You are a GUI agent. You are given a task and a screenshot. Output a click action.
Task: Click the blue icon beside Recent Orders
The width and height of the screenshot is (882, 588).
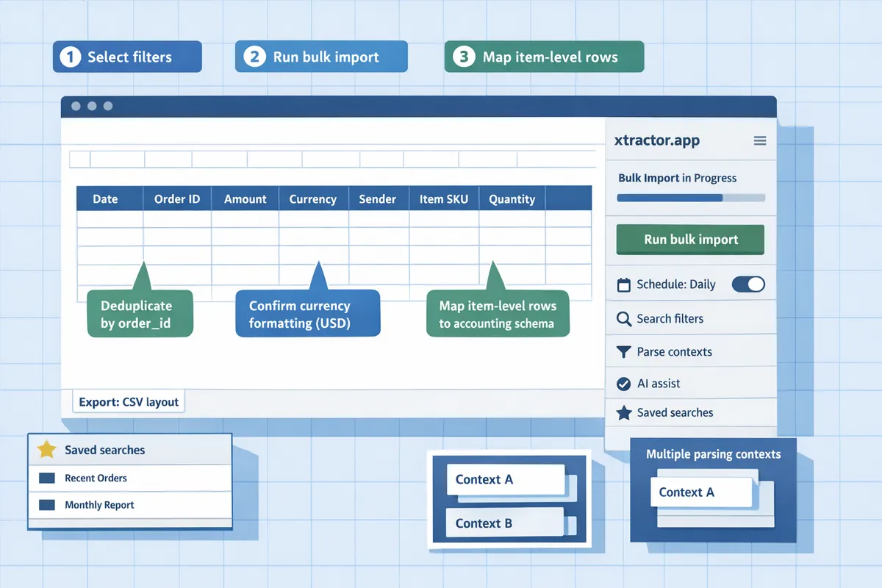point(46,478)
